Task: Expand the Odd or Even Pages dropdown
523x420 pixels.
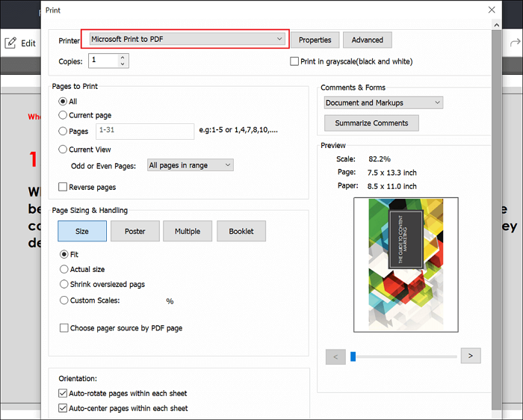Action: [x=191, y=165]
